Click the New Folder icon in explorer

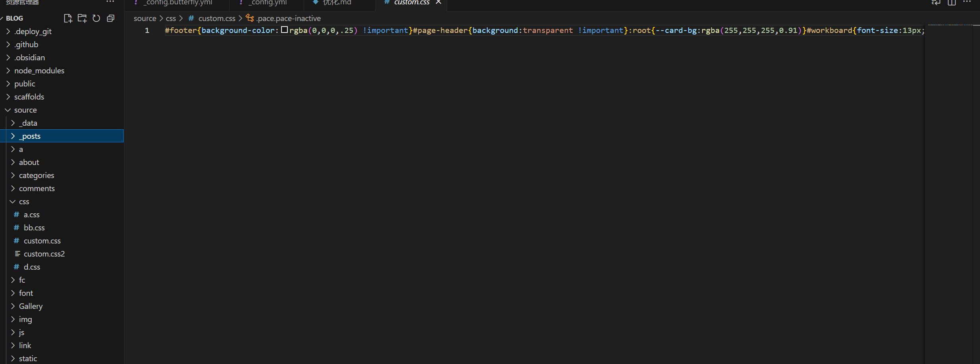(82, 18)
